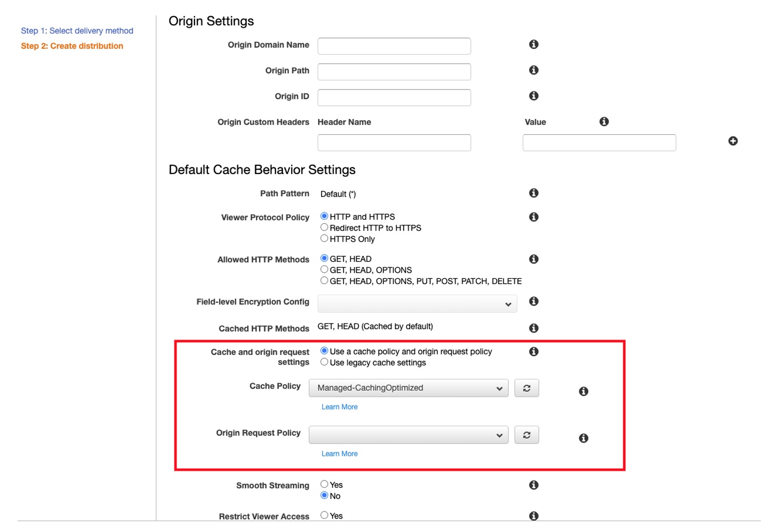Refresh the Origin Request Policy list
This screenshot has height=532, width=772.
(x=527, y=435)
